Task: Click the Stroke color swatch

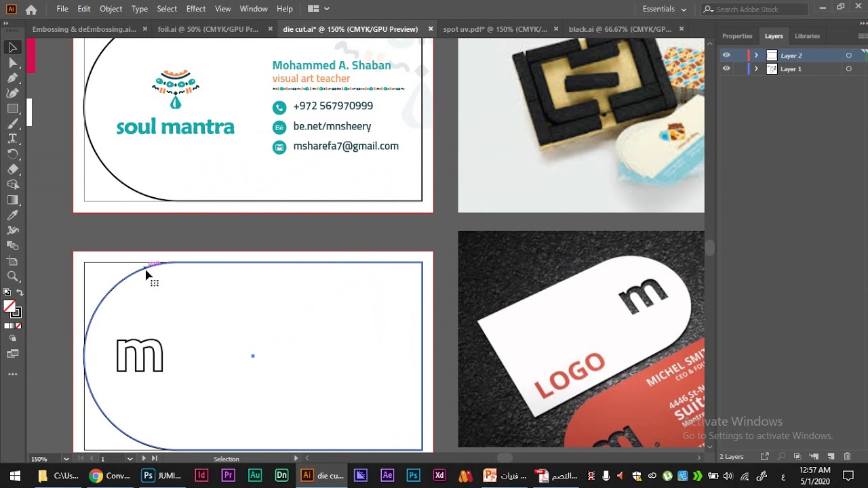Action: point(16,312)
